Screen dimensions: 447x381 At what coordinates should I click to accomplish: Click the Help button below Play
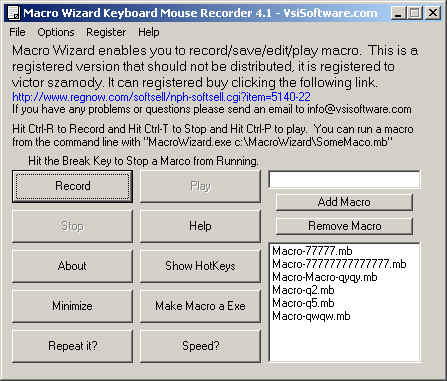point(200,226)
